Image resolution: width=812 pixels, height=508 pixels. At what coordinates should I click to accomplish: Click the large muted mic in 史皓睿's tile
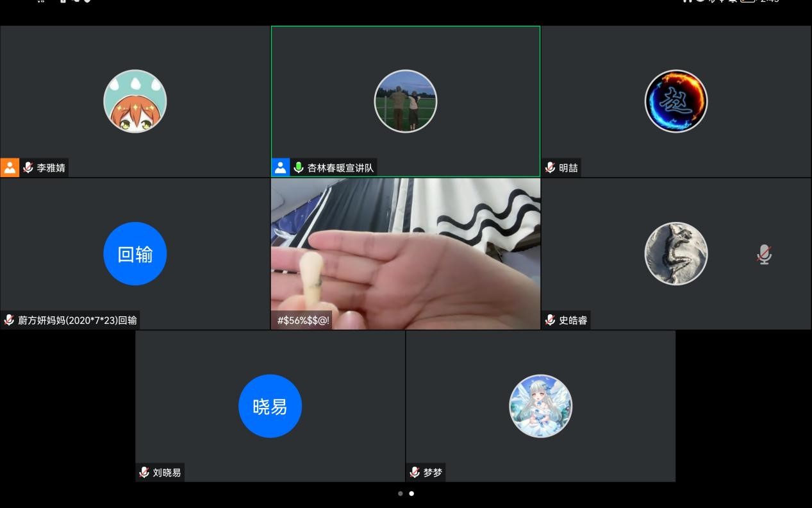[x=764, y=255]
